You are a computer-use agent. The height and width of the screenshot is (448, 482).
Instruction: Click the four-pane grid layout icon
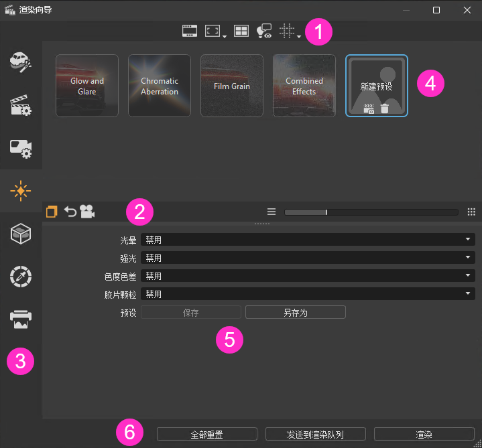(241, 31)
